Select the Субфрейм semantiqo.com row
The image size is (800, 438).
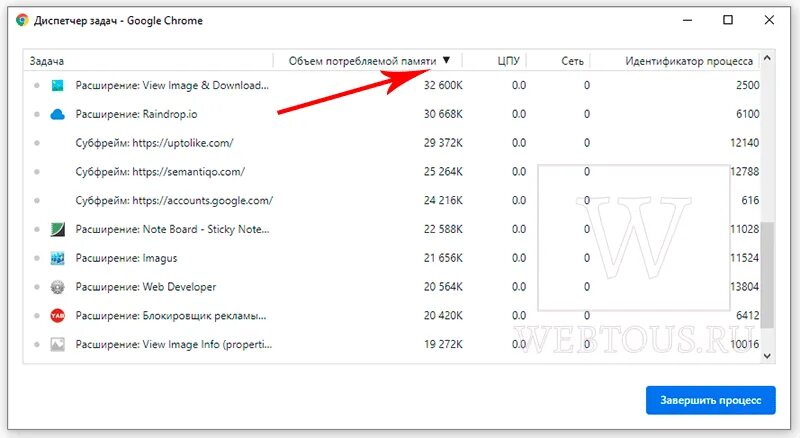(x=392, y=172)
